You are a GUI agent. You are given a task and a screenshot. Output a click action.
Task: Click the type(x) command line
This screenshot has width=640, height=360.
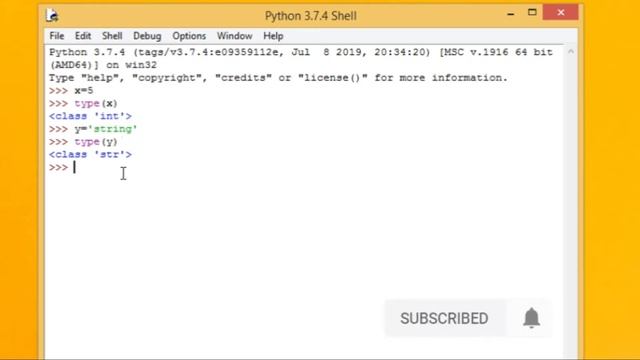pyautogui.click(x=83, y=103)
